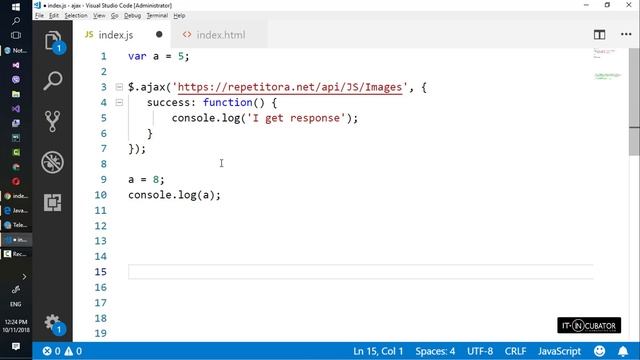This screenshot has width=640, height=360.
Task: Click 'console.log(a);' on line 10
Action: point(174,195)
